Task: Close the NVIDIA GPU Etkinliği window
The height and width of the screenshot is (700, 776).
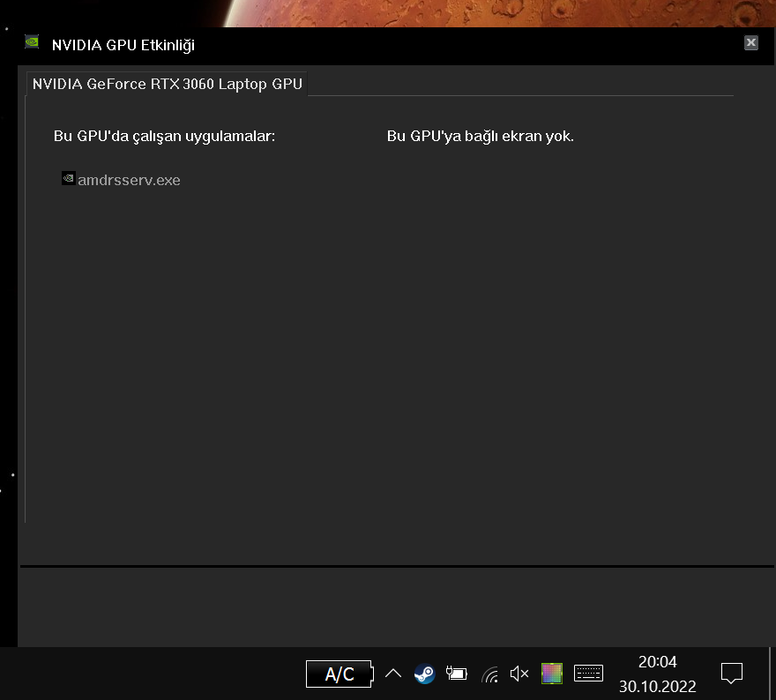Action: (750, 43)
